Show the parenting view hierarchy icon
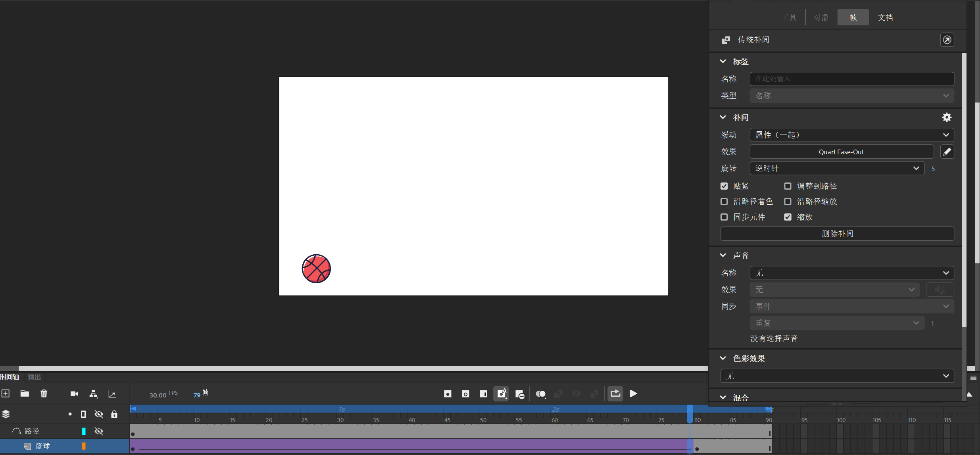 [x=93, y=394]
